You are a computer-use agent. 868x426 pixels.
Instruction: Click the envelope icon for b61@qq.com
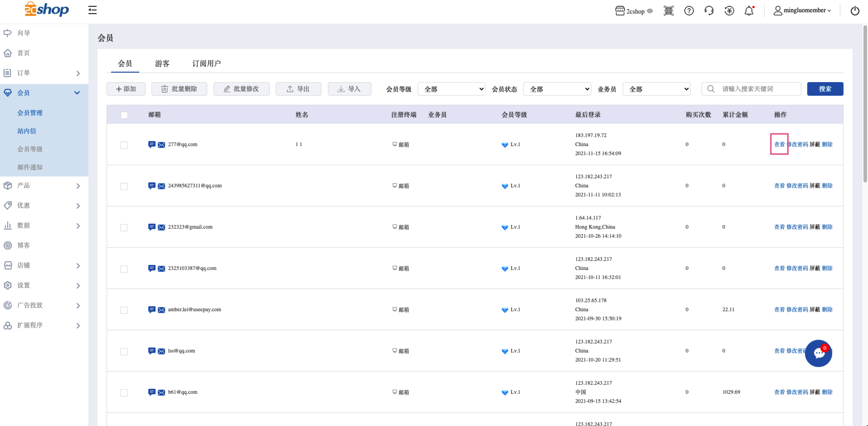point(161,393)
